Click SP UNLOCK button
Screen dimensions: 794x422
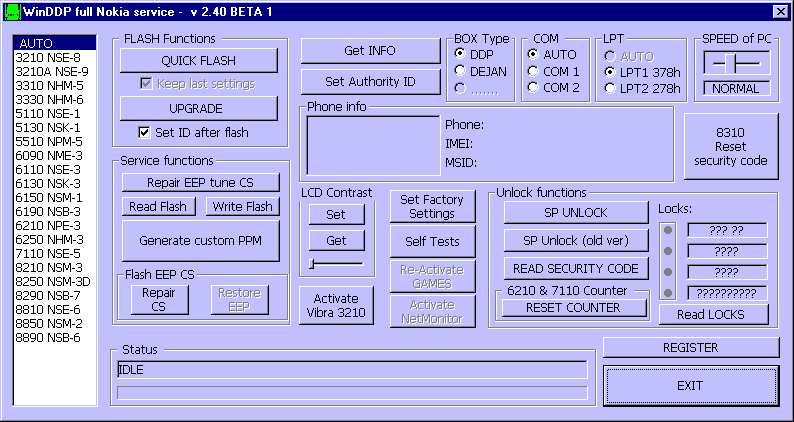[x=576, y=212]
